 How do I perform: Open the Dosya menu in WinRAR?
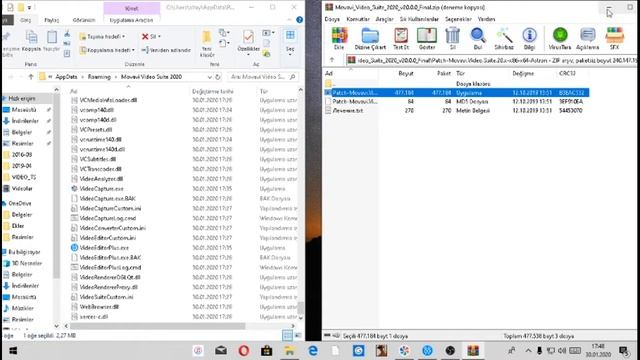click(x=332, y=19)
